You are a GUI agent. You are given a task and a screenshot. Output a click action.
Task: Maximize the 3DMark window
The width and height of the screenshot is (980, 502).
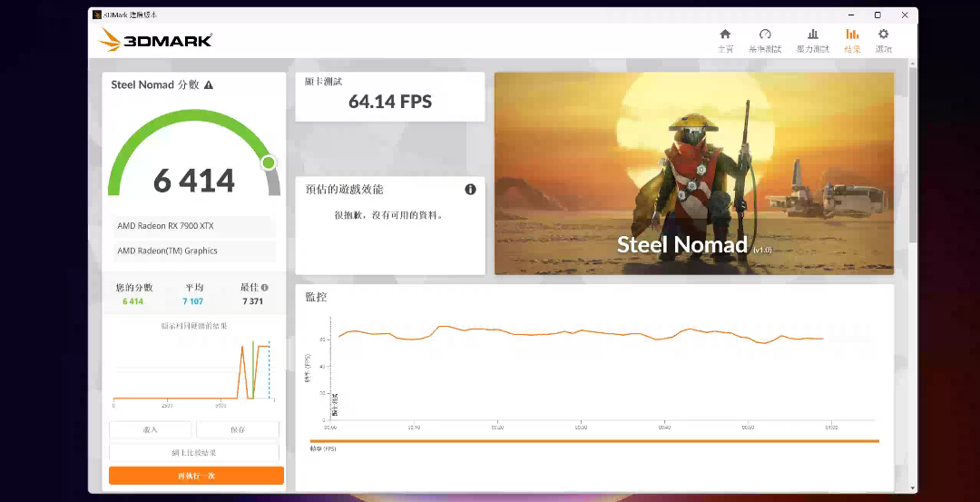(x=877, y=15)
